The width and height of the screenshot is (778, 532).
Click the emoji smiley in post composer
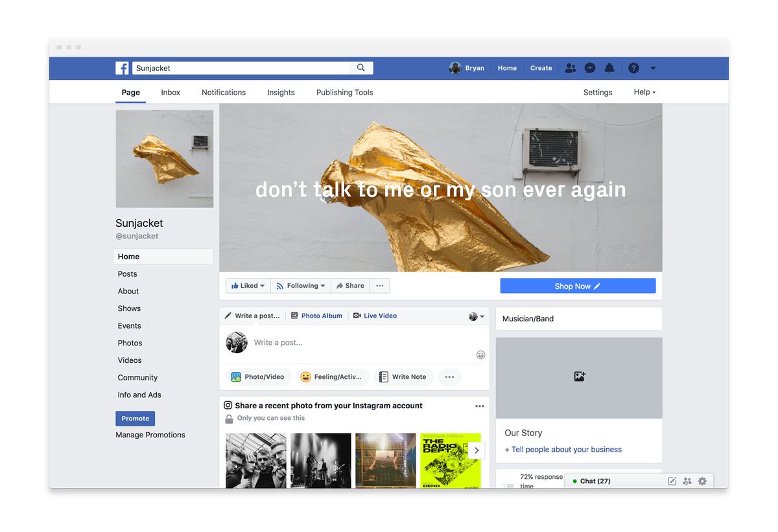pyautogui.click(x=480, y=354)
